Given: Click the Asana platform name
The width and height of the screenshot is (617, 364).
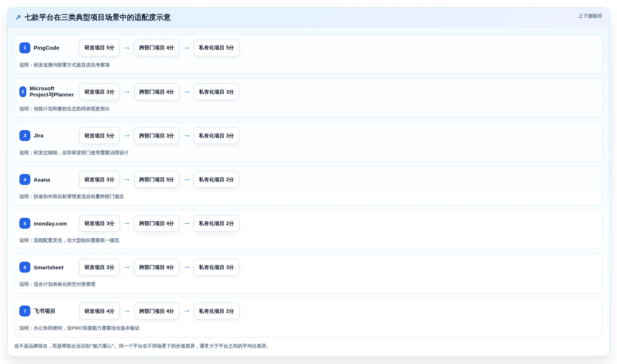Looking at the screenshot, I should (x=42, y=180).
